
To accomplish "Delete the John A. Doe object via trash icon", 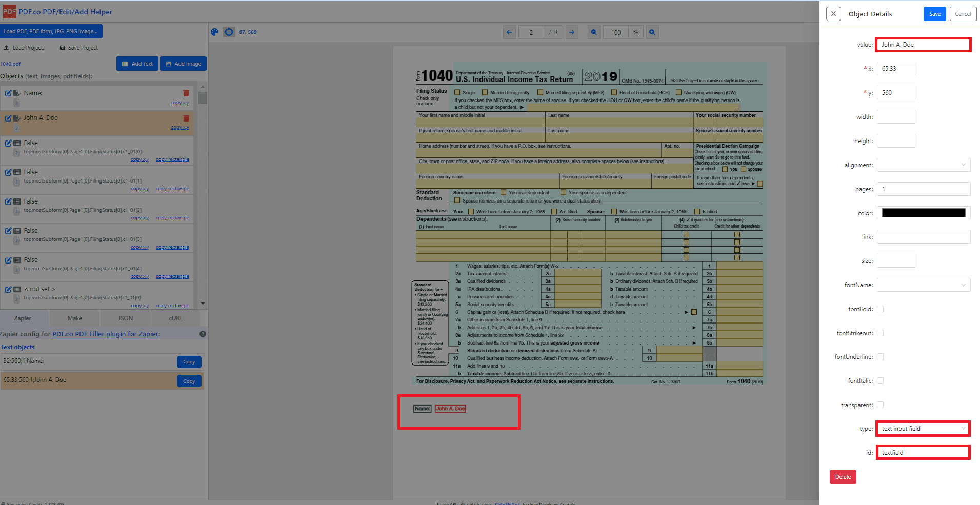I will (186, 118).
